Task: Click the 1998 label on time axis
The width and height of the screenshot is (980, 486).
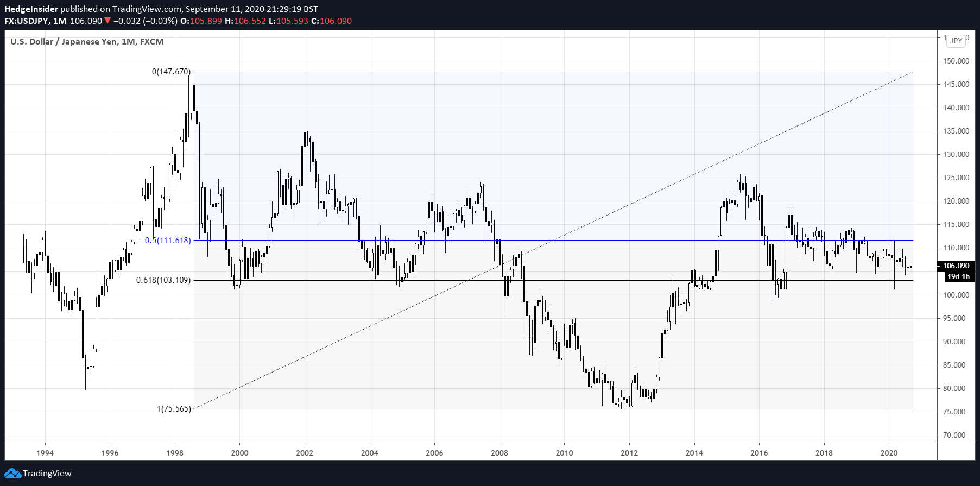Action: pos(175,453)
